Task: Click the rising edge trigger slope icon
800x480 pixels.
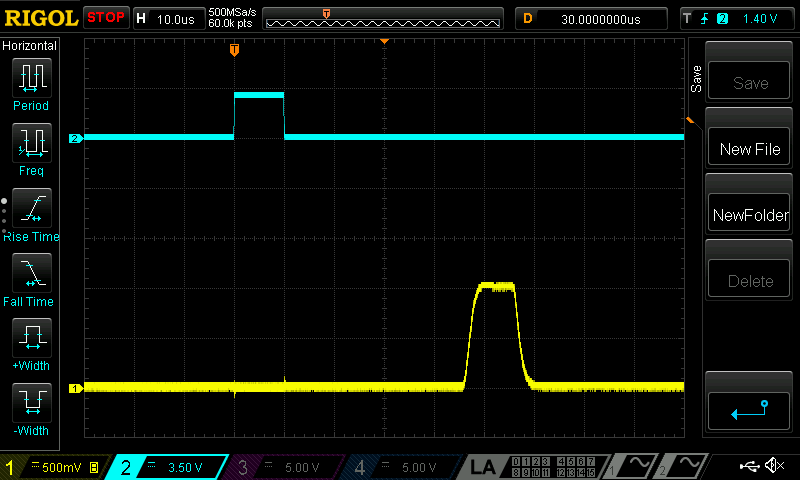Action: click(x=705, y=19)
